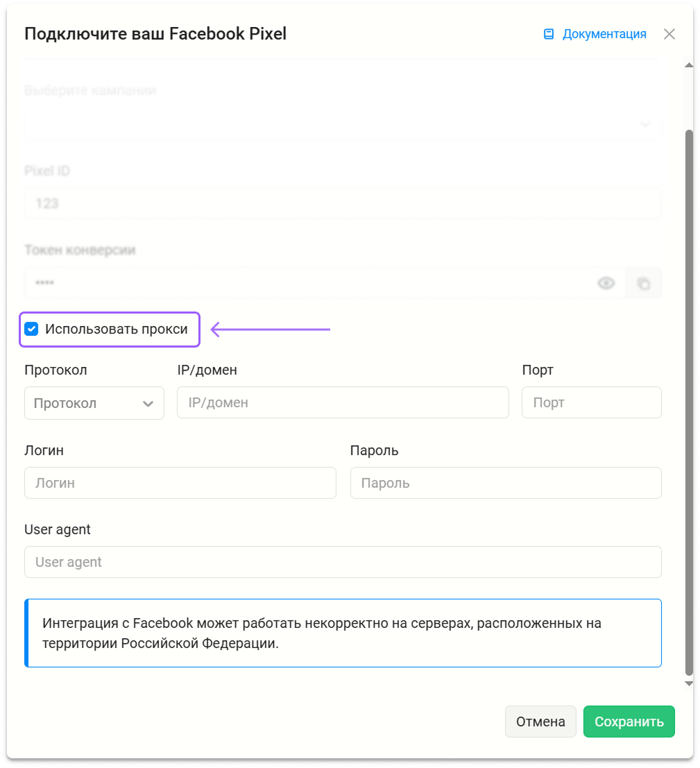Screen dimensions: 700x768
Task: Click into the Порт field
Action: click(x=592, y=402)
